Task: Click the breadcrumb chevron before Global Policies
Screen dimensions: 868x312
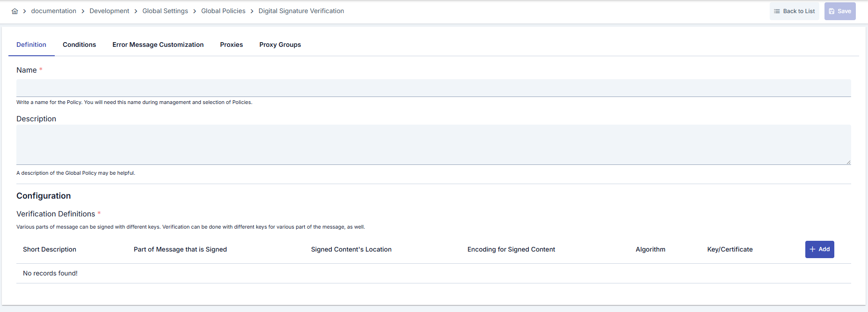Action: [194, 11]
